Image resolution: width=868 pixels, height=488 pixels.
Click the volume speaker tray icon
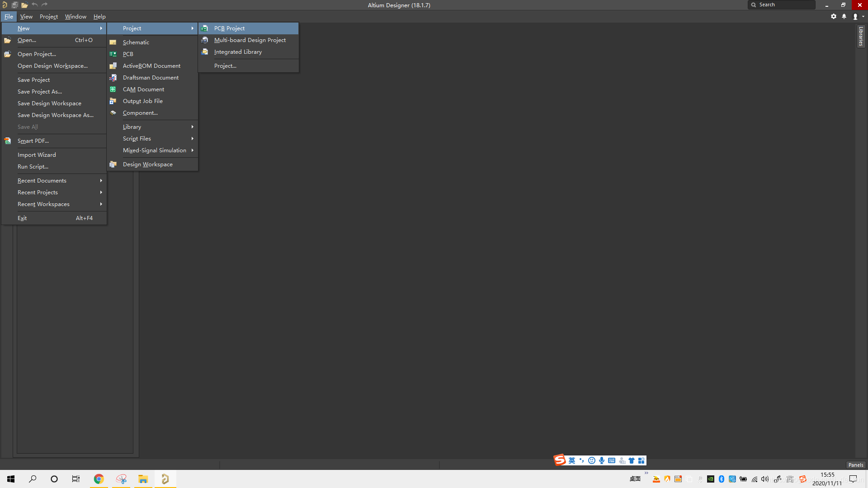[765, 479]
